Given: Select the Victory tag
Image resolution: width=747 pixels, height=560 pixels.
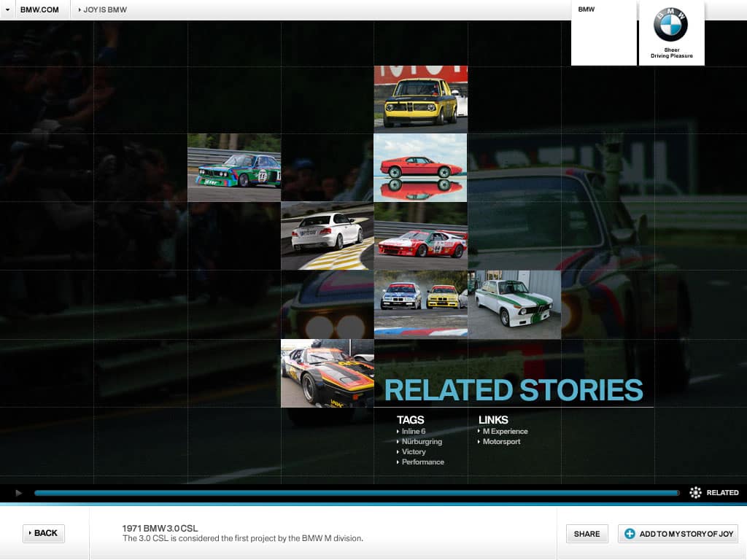Looking at the screenshot, I should (413, 452).
